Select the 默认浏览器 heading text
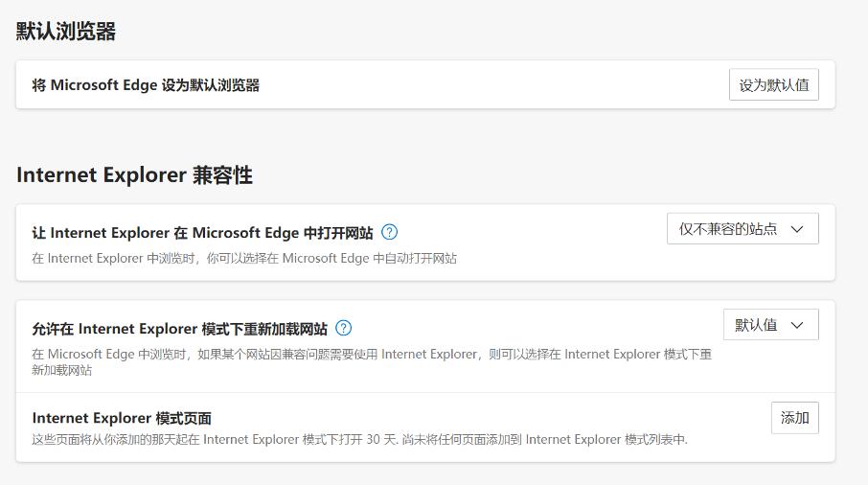This screenshot has height=485, width=868. [x=66, y=31]
